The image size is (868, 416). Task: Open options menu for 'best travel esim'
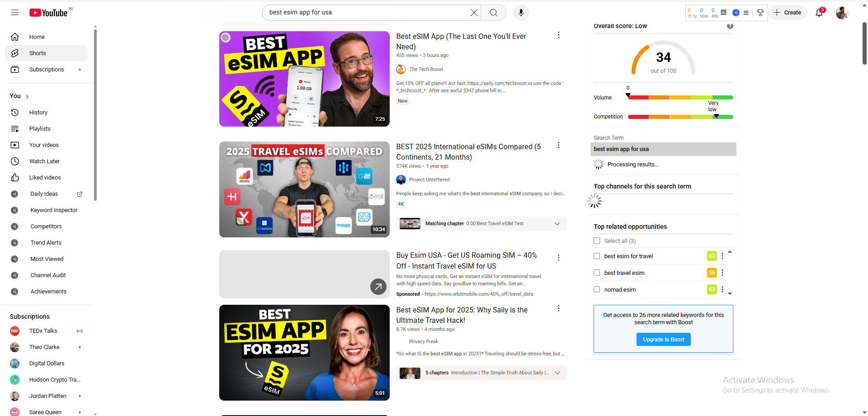click(x=722, y=273)
